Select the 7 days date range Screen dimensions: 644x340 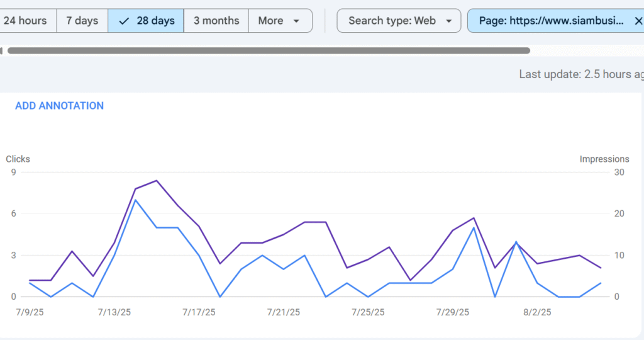(82, 21)
